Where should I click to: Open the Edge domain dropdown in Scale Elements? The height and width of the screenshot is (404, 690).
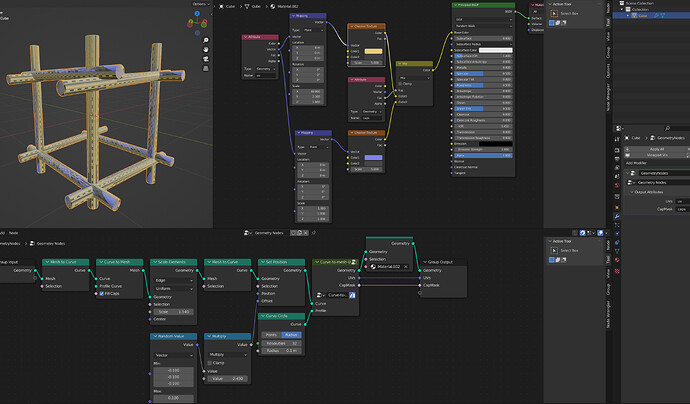(x=173, y=280)
